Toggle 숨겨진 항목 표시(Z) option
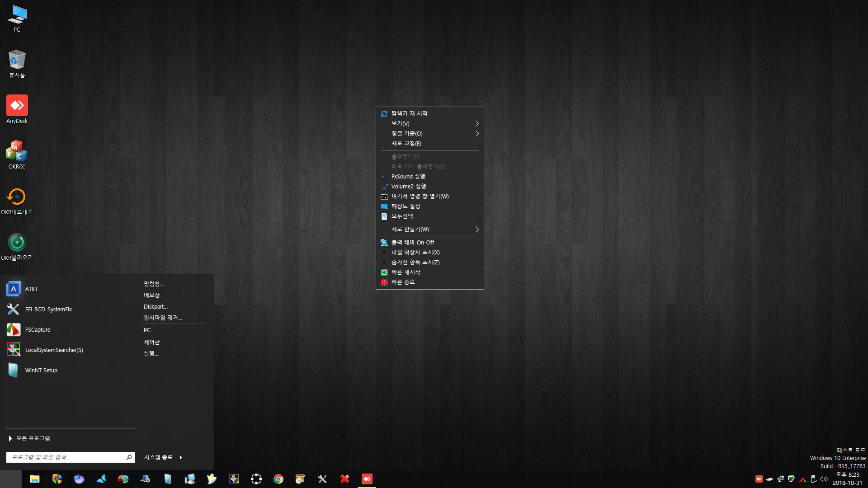Viewport: 868px width, 488px height. tap(429, 262)
